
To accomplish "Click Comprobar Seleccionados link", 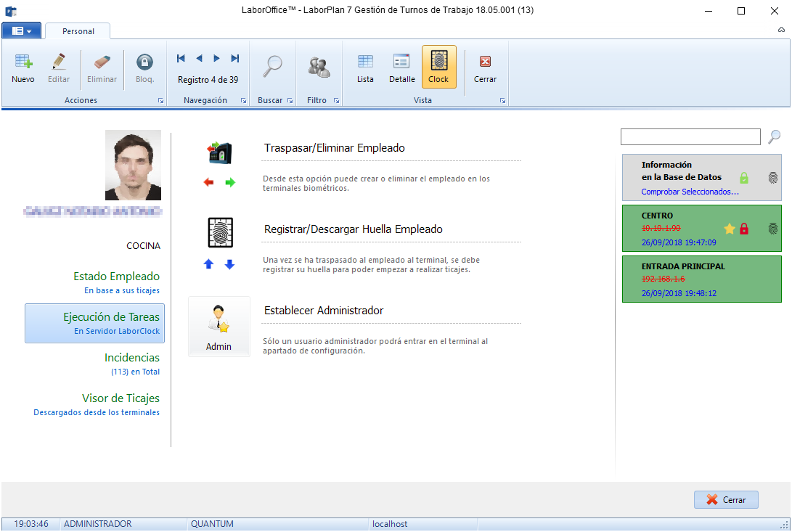I will click(690, 192).
